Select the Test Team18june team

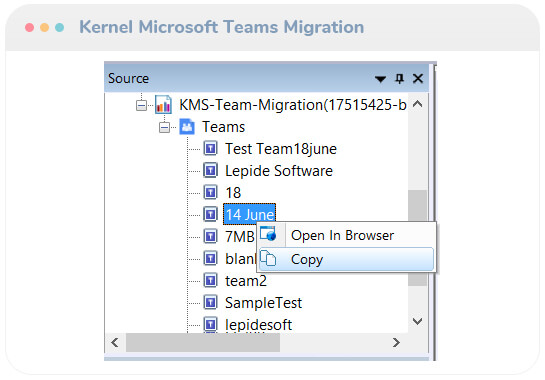coord(281,149)
